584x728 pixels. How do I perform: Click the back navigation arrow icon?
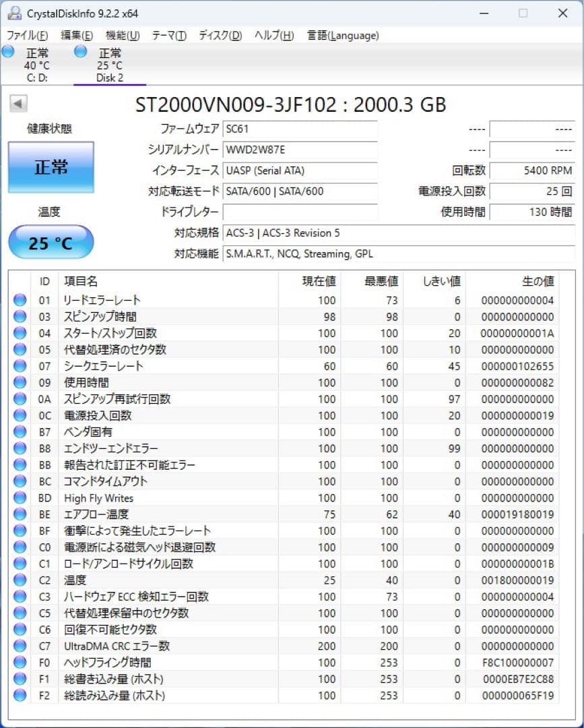click(x=17, y=102)
